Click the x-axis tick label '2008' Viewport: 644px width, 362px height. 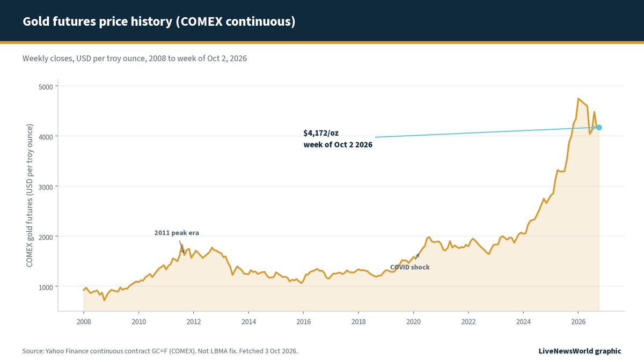[x=84, y=322]
